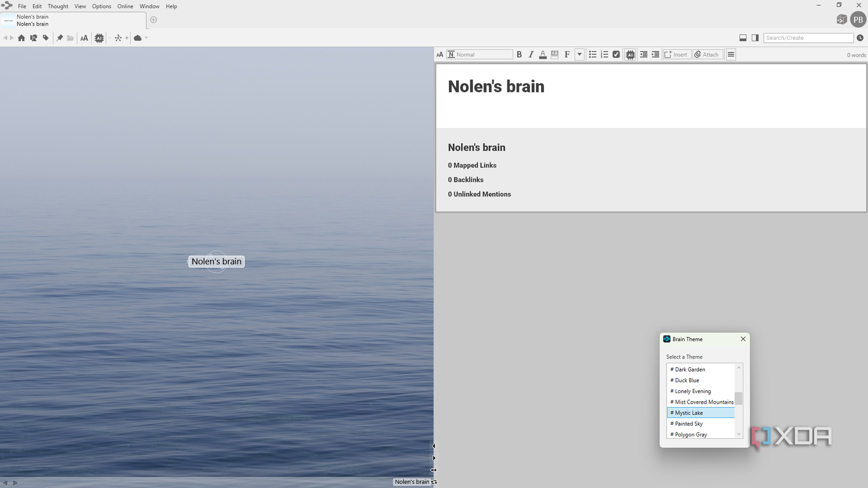868x488 pixels.
Task: Expand the cloud sync dropdown arrow
Action: 146,38
